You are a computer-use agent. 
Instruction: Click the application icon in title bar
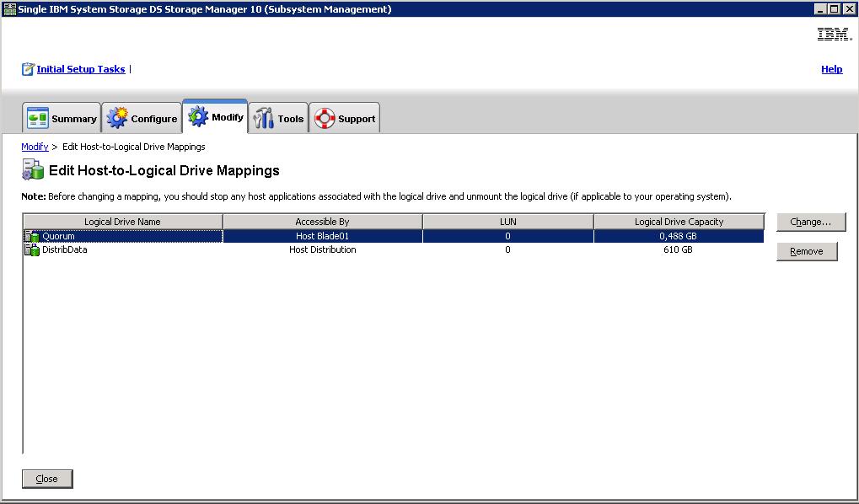pyautogui.click(x=9, y=9)
